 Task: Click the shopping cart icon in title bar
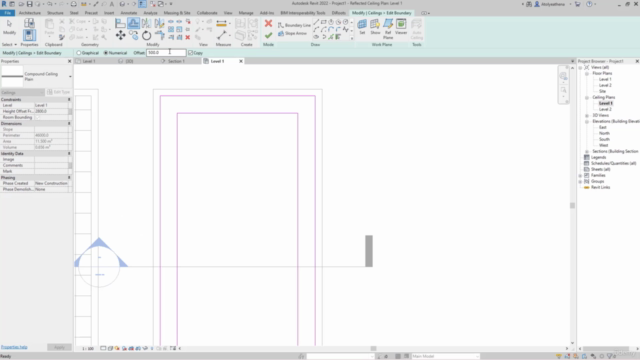(578, 4)
